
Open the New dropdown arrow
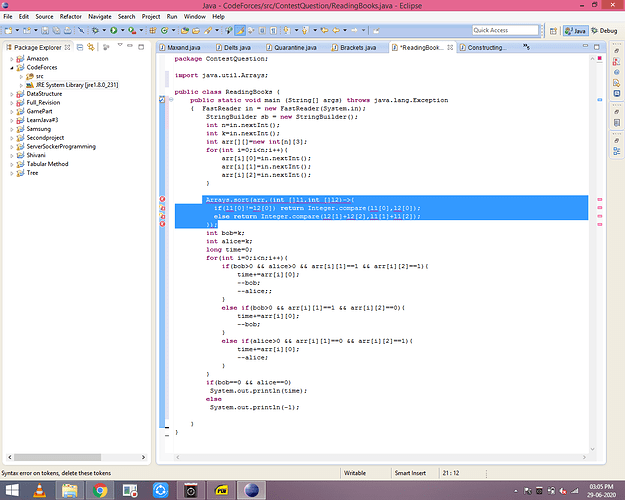coord(17,30)
